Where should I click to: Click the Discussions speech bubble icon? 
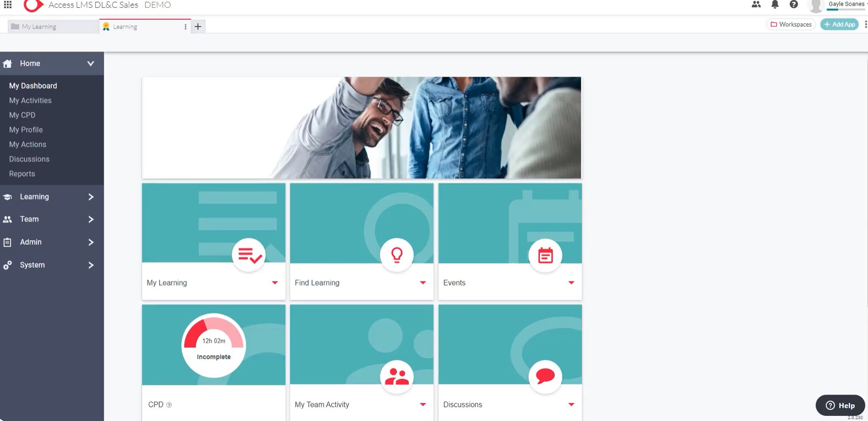[545, 377]
